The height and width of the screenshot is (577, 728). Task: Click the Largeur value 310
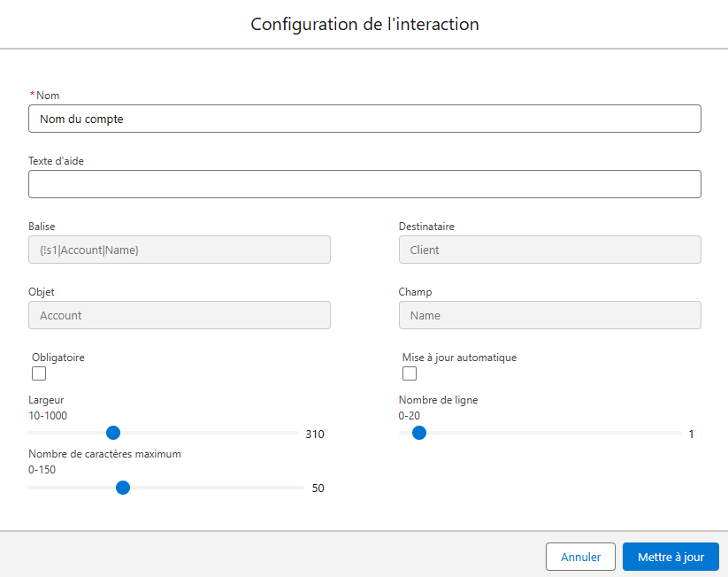click(315, 434)
